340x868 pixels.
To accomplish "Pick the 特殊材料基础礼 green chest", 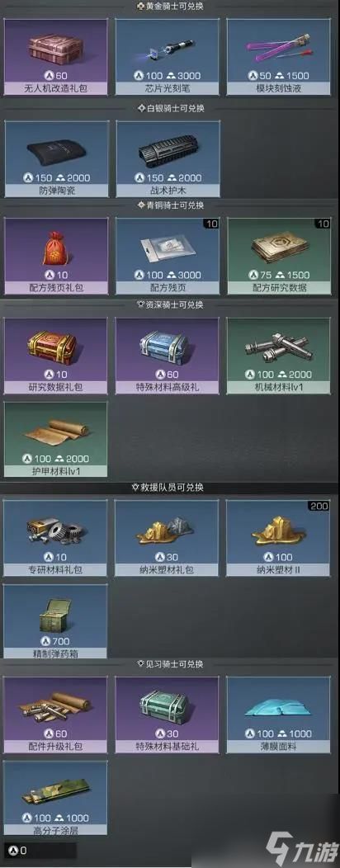I will [168, 715].
